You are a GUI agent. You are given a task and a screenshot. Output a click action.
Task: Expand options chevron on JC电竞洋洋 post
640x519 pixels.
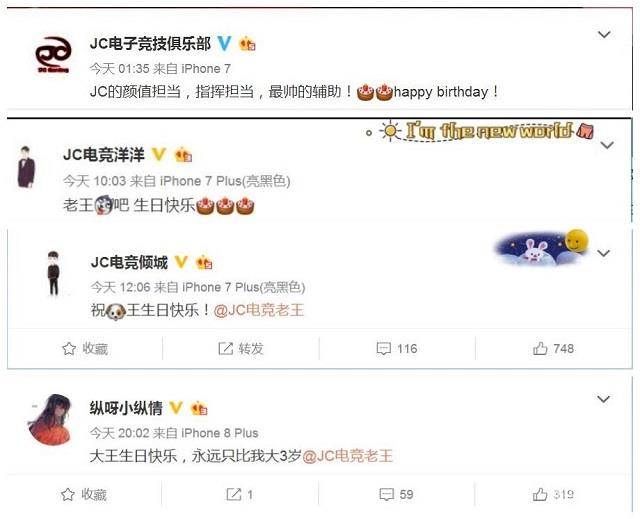(607, 145)
